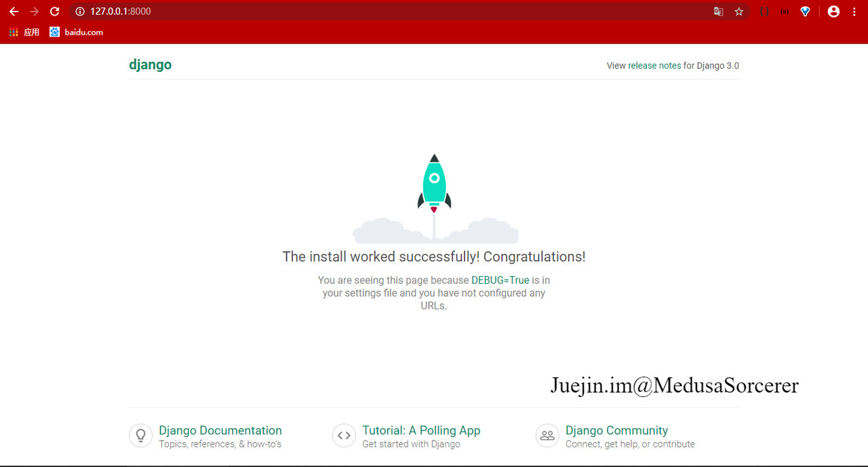Click the people community icon

547,436
